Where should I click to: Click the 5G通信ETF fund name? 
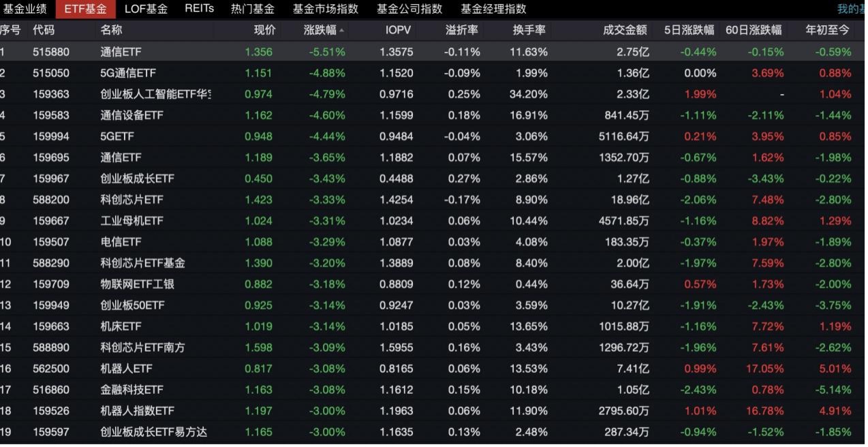coord(128,73)
